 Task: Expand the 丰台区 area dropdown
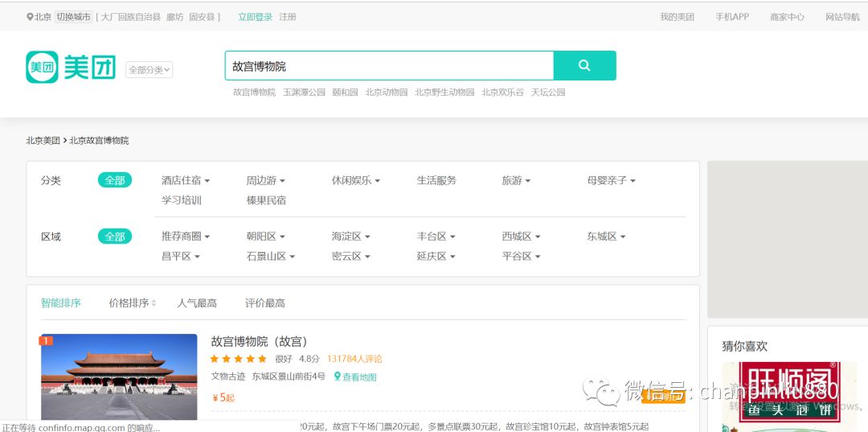click(x=436, y=237)
